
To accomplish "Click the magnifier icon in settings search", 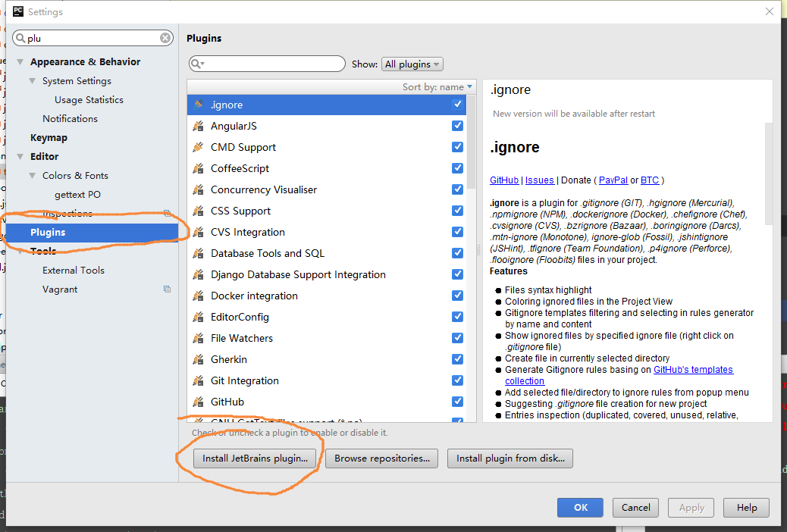I will tap(20, 38).
